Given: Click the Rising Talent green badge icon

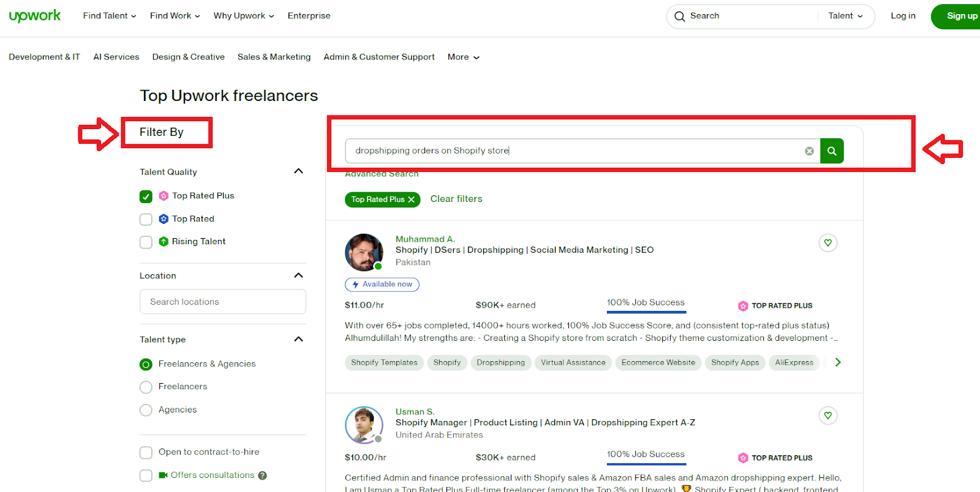Looking at the screenshot, I should click(164, 241).
